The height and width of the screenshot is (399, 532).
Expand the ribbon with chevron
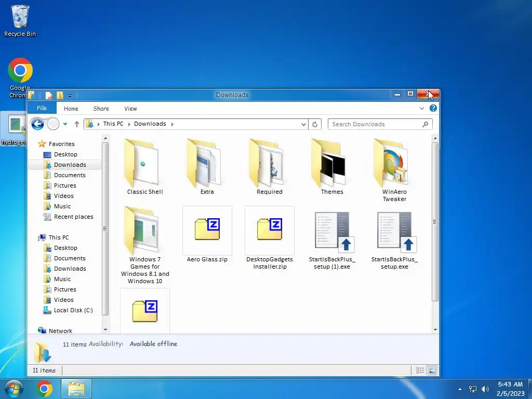[x=422, y=109]
